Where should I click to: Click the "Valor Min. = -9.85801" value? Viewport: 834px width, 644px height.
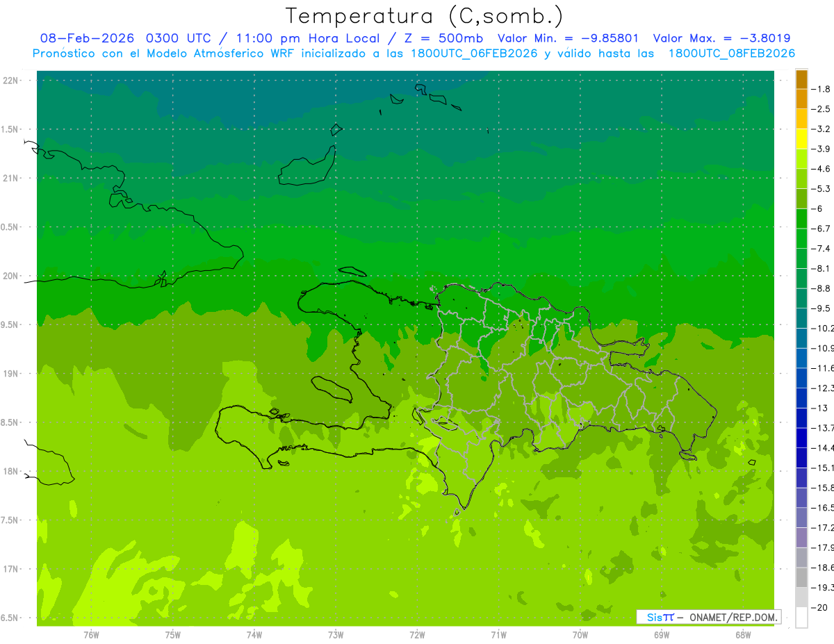tap(569, 38)
